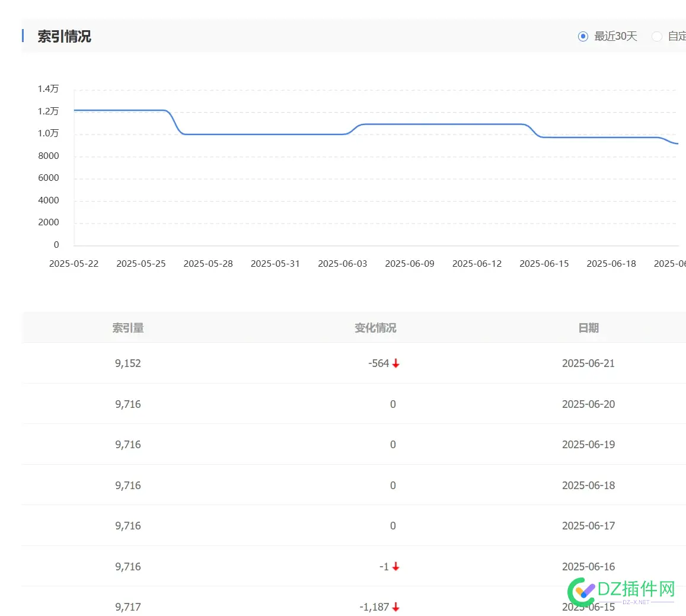Click the 日期 column header
The image size is (686, 616).
click(588, 328)
